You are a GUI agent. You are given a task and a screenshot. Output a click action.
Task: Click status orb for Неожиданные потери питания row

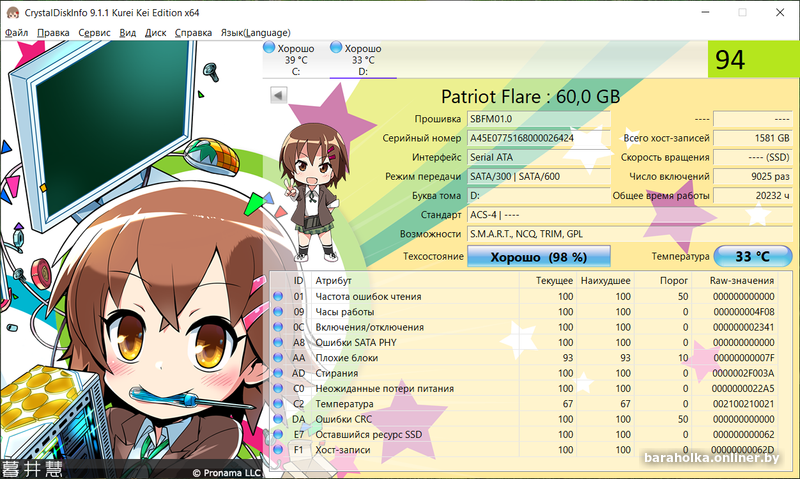[x=278, y=388]
